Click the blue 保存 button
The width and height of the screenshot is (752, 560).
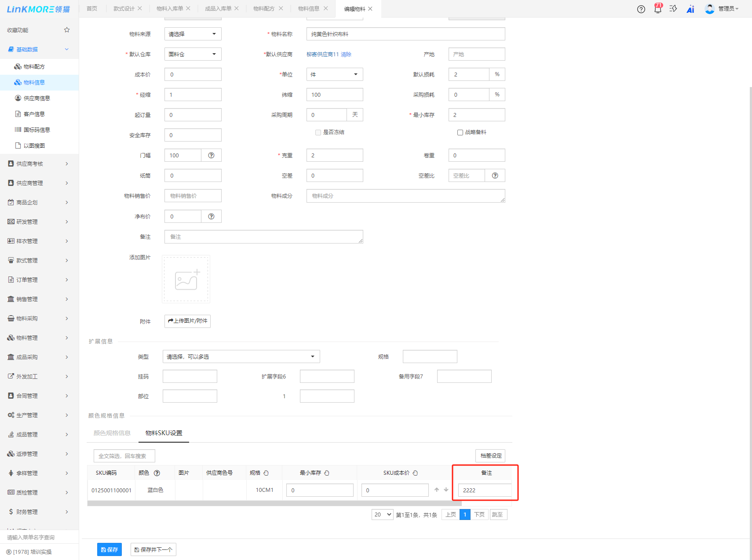click(109, 549)
